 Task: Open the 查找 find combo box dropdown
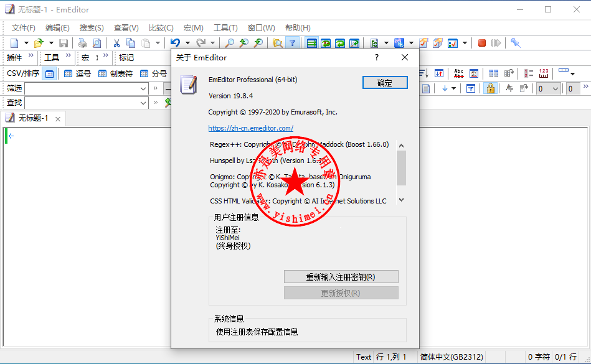coord(143,103)
